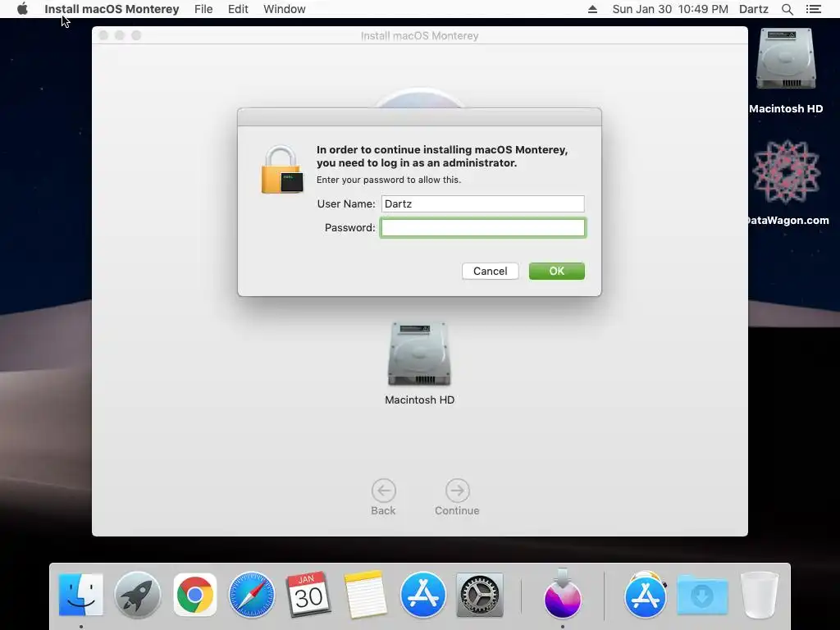This screenshot has width=840, height=630.
Task: Open Spotlight search magnifier icon
Action: [787, 9]
